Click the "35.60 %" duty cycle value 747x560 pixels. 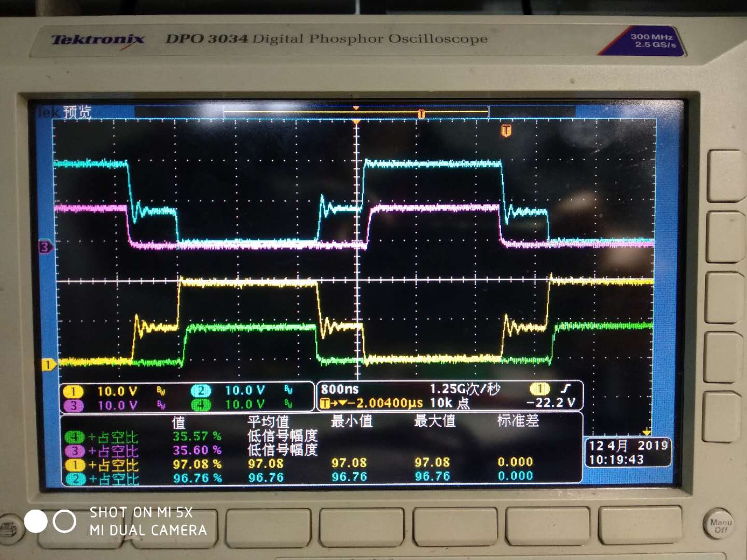click(197, 451)
